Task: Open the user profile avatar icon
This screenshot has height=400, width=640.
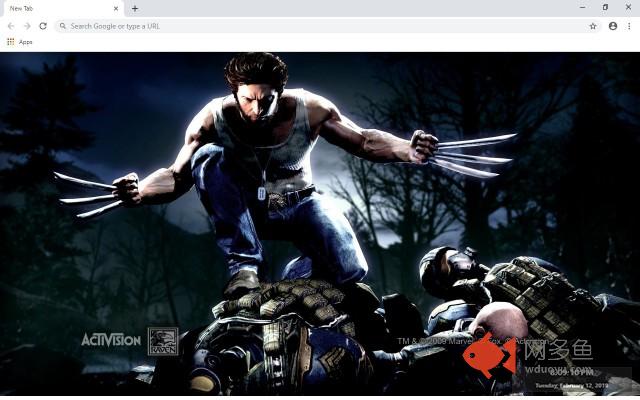Action: click(613, 26)
